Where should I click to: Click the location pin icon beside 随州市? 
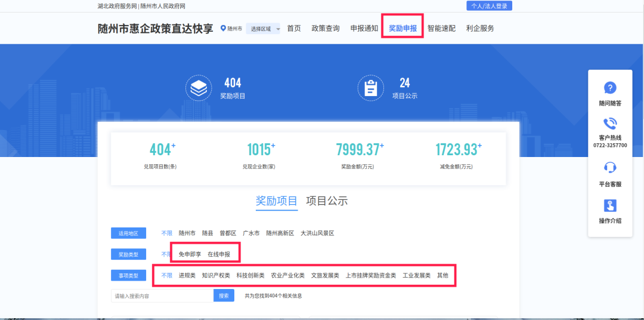click(224, 28)
